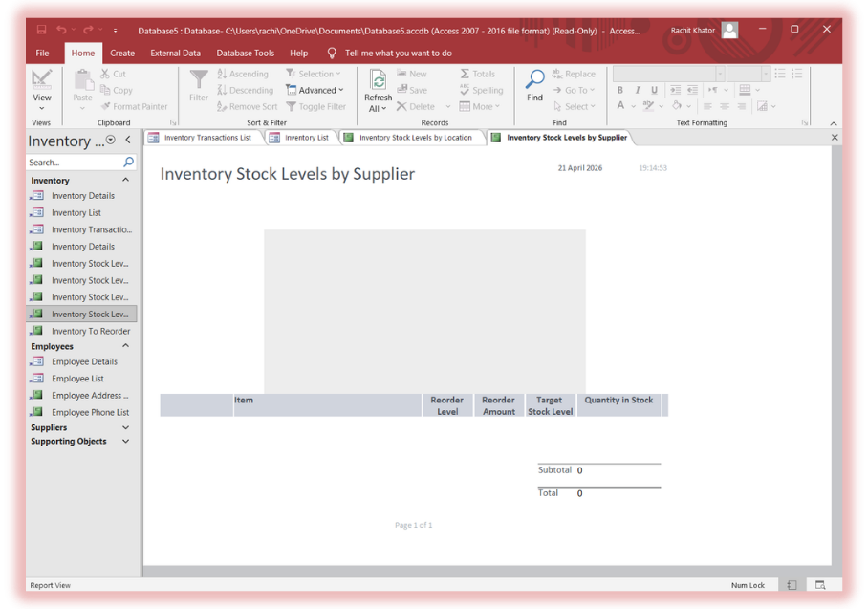
Task: Open the Create ribbon tab
Action: click(122, 54)
